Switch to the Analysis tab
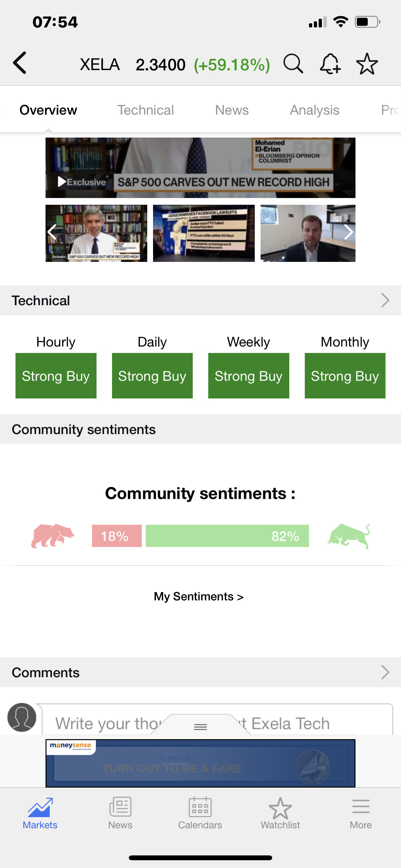 314,110
